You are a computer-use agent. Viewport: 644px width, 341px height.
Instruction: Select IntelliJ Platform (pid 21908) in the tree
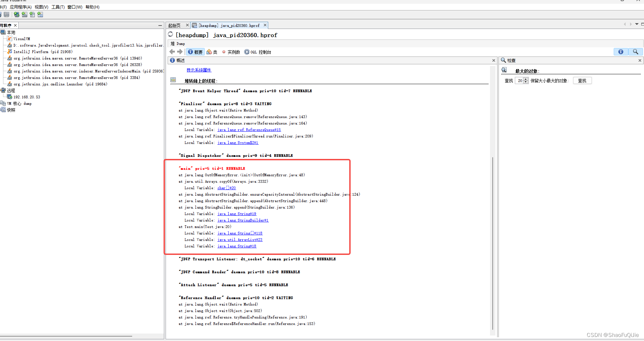pyautogui.click(x=41, y=51)
